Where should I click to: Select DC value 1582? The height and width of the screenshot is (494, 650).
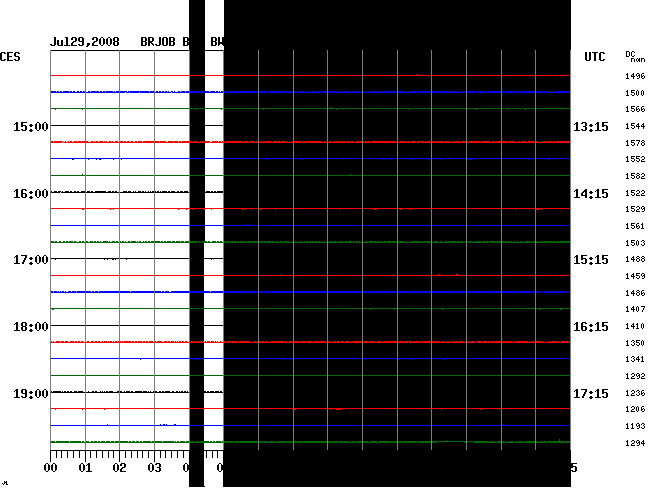point(635,176)
